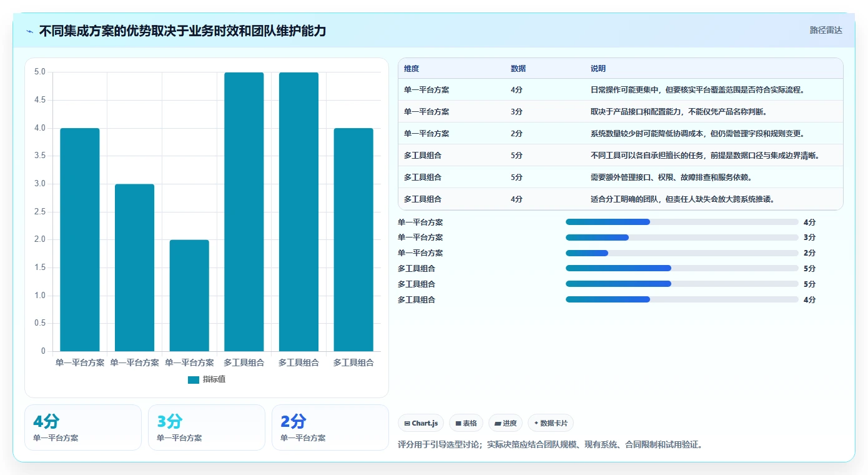Click the 单一平台方案 progress bar labeled 3分

tap(682, 237)
